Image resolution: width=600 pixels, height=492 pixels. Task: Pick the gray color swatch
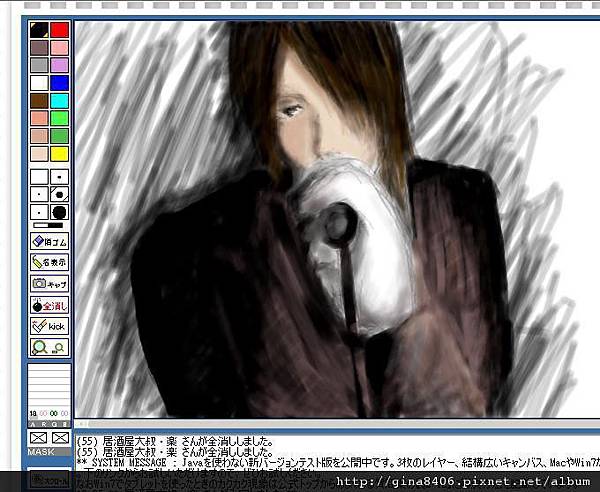click(39, 65)
